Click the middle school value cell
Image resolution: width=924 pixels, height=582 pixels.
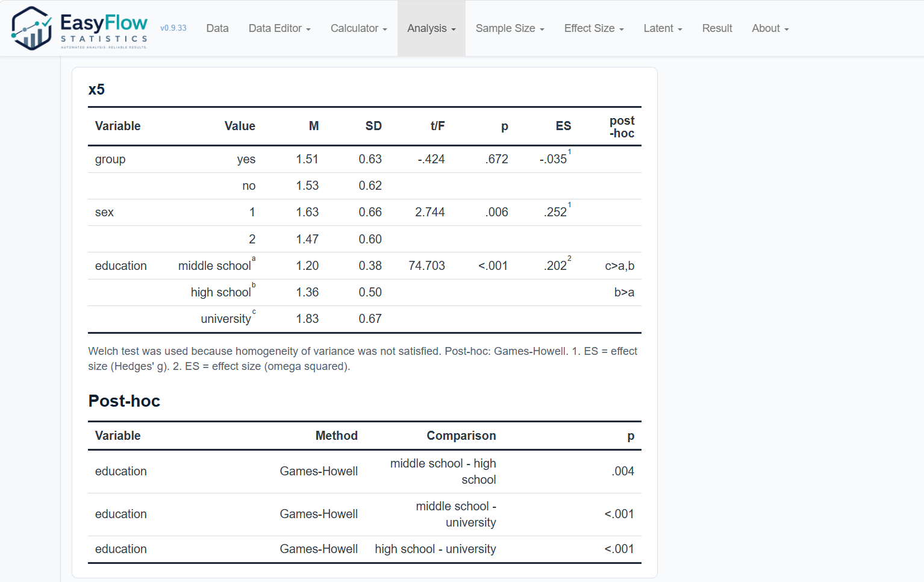pos(216,265)
